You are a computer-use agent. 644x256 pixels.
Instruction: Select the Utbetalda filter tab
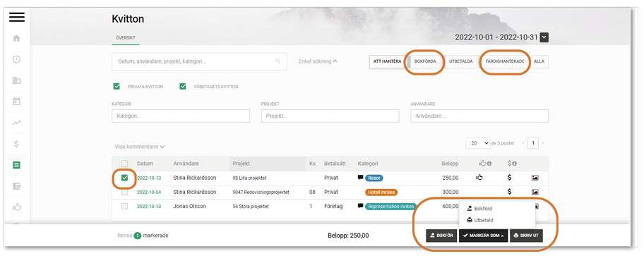[x=461, y=61]
